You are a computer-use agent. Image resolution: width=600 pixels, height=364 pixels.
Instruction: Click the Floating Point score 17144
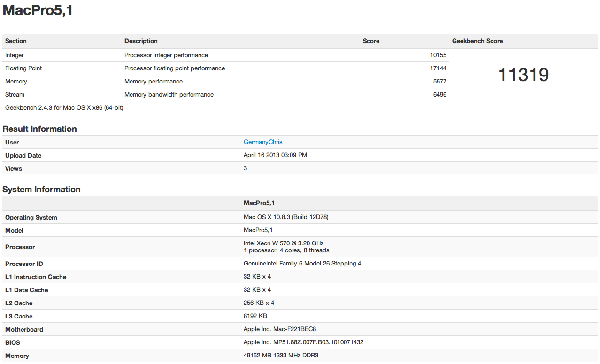[x=438, y=68]
